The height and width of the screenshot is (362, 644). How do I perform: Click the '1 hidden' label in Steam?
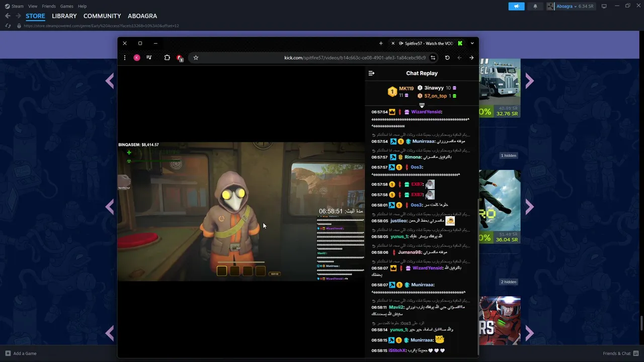point(509,156)
